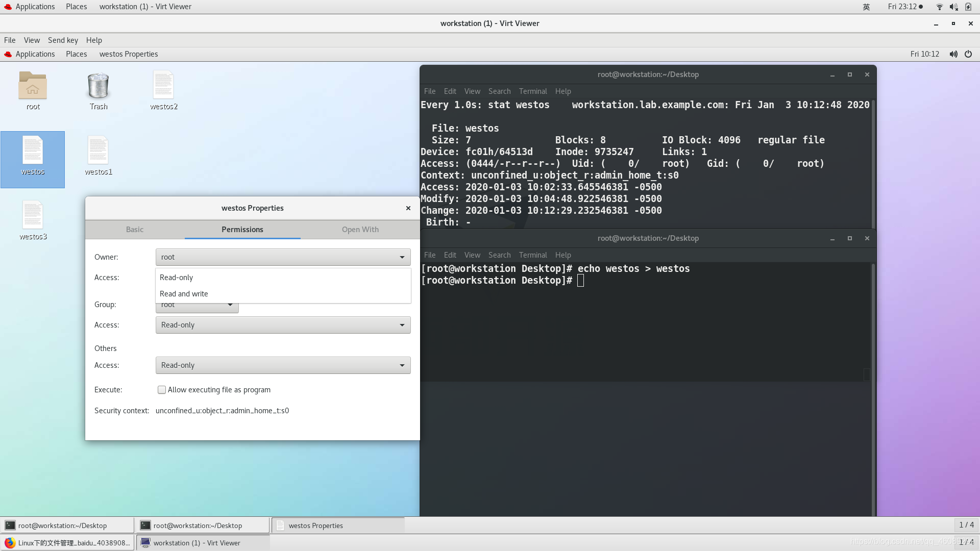980x551 pixels.
Task: Click the Edit menu in bottom terminal
Action: coord(450,254)
